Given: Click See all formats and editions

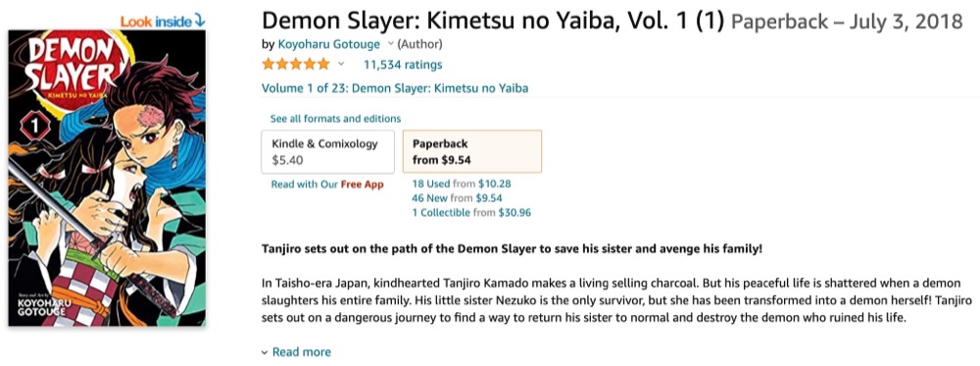Looking at the screenshot, I should pos(335,119).
